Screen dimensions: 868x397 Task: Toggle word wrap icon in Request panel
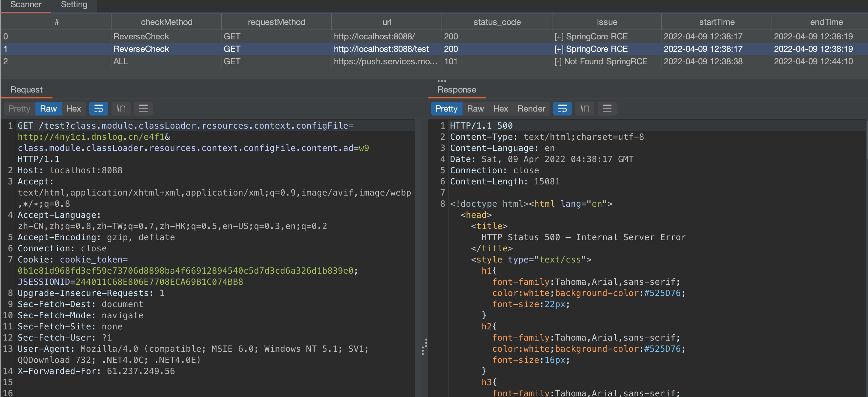coord(98,109)
